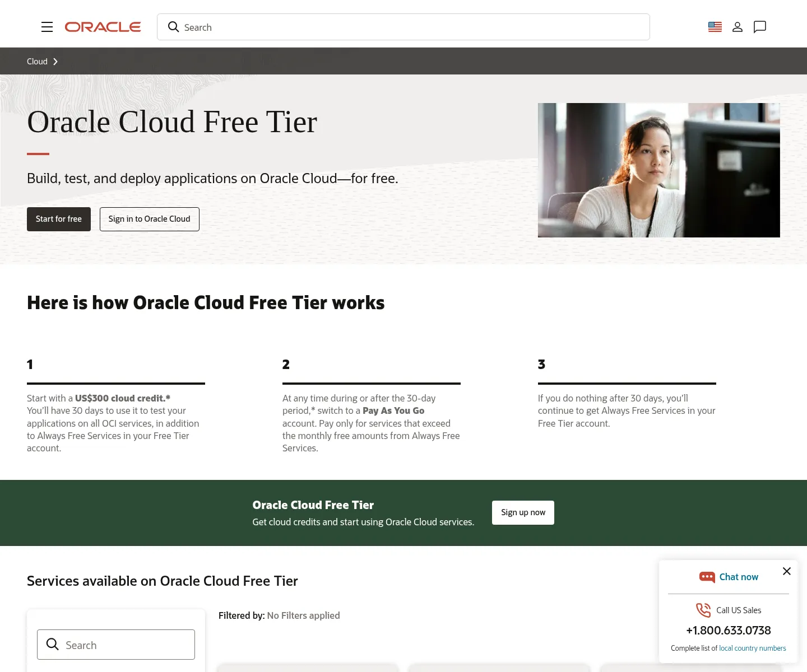Click Sign in to Oracle Cloud button
This screenshot has width=807, height=672.
point(150,219)
